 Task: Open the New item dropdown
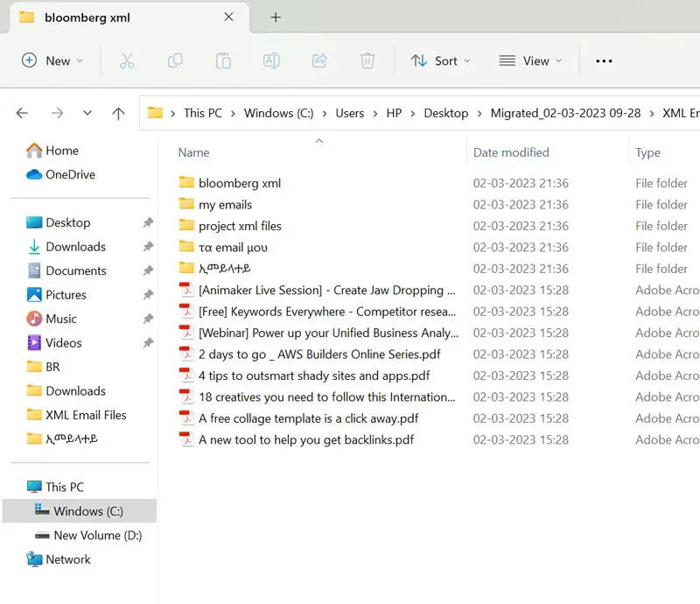point(52,60)
